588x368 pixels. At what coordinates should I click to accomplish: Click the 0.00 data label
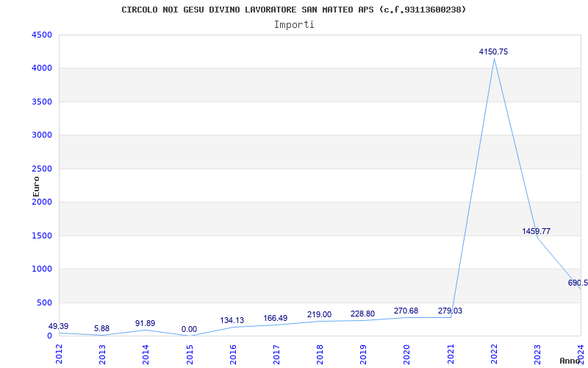pos(189,329)
